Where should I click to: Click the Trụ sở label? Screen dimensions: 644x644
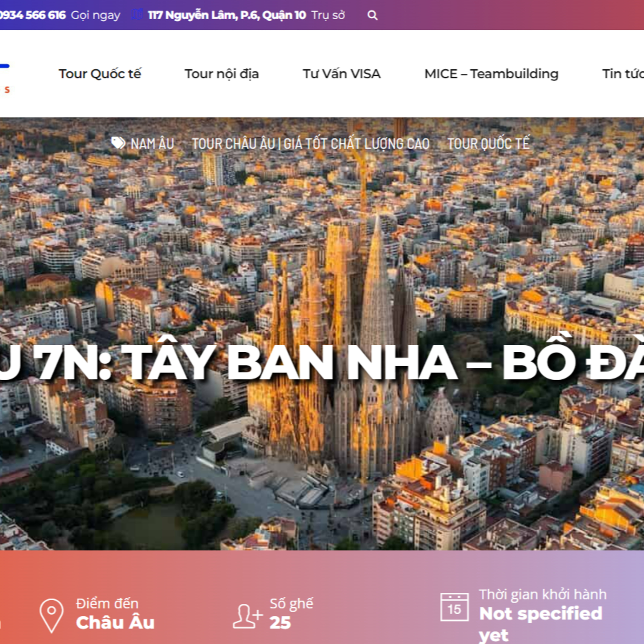pos(328,15)
